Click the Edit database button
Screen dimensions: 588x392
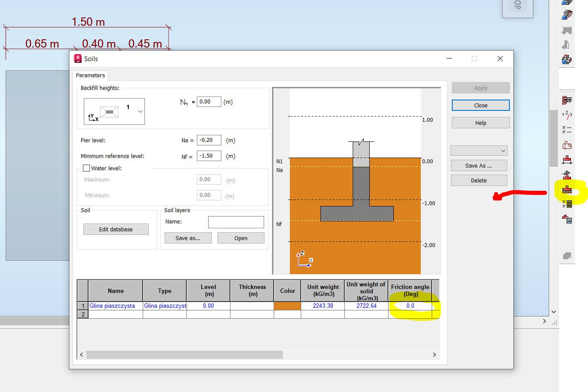pos(116,229)
